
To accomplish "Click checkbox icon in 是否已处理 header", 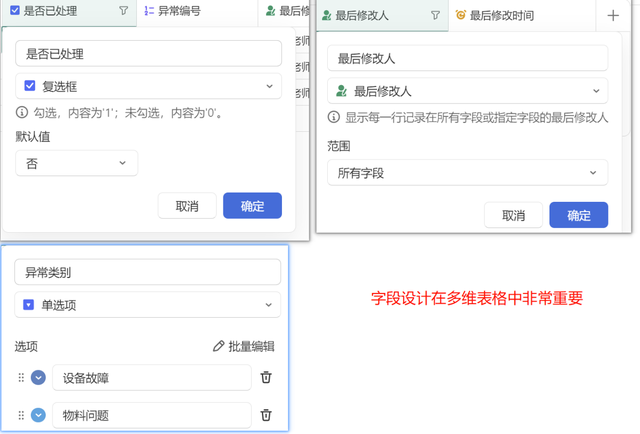I will pyautogui.click(x=15, y=10).
